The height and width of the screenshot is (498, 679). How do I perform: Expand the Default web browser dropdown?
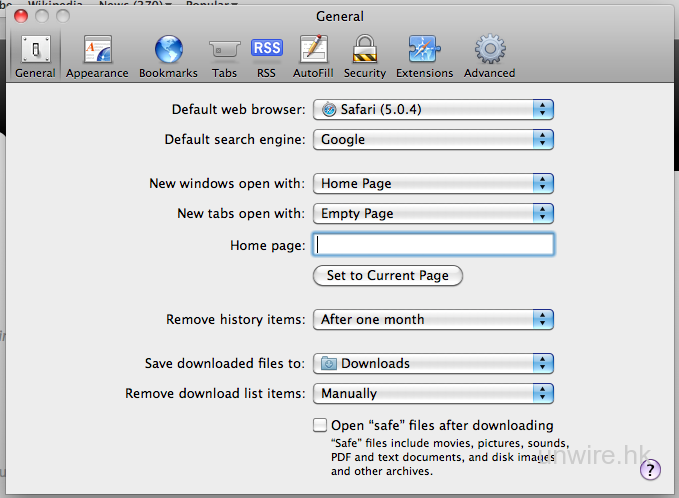[x=433, y=110]
